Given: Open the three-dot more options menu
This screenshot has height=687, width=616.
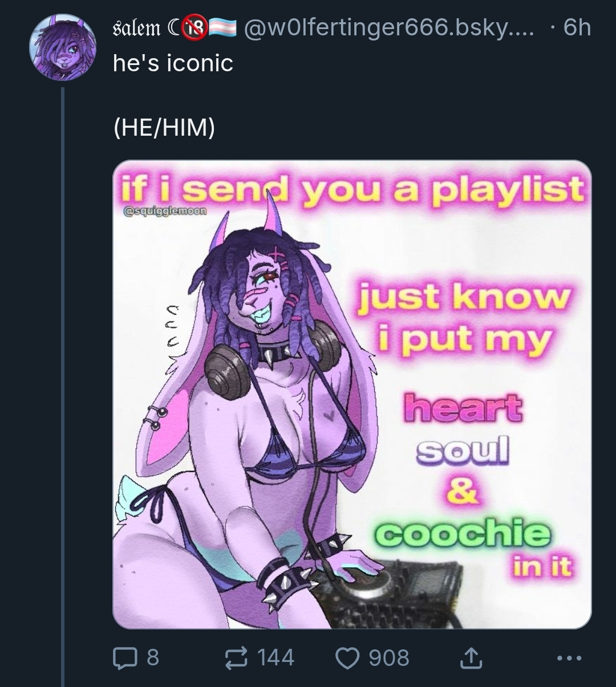Looking at the screenshot, I should pyautogui.click(x=568, y=658).
